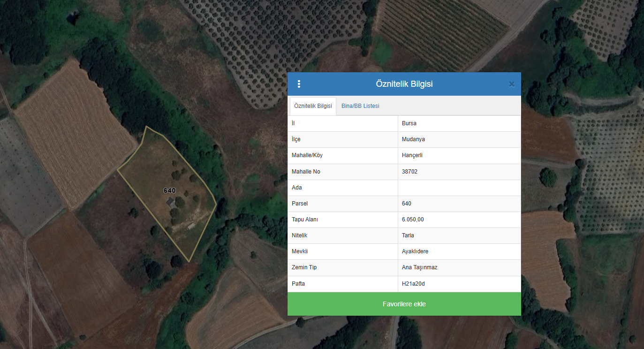Select the Öznitelik Bilgisi tab
Image resolution: width=644 pixels, height=349 pixels.
[x=313, y=106]
